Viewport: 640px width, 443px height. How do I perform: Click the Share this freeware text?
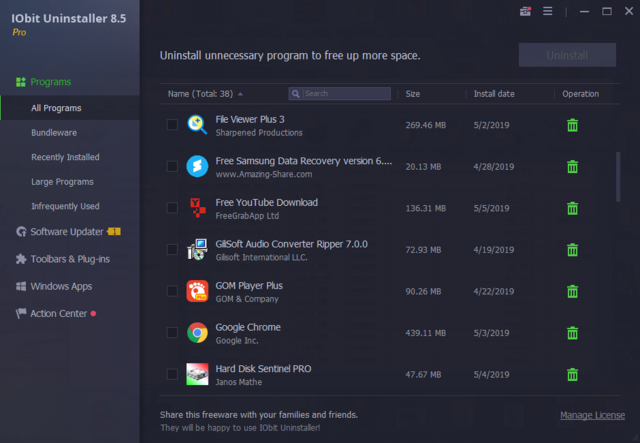tap(259, 415)
